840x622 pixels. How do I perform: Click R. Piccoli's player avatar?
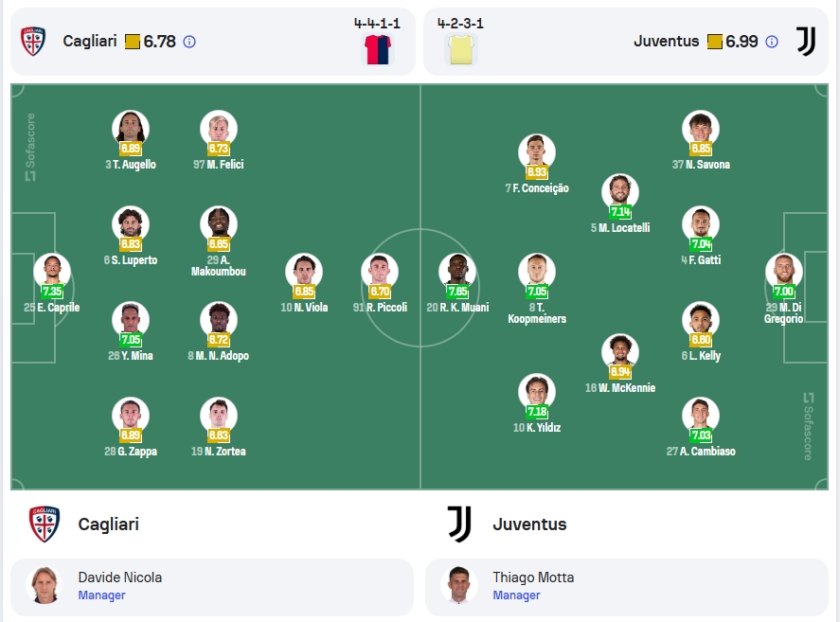[380, 272]
